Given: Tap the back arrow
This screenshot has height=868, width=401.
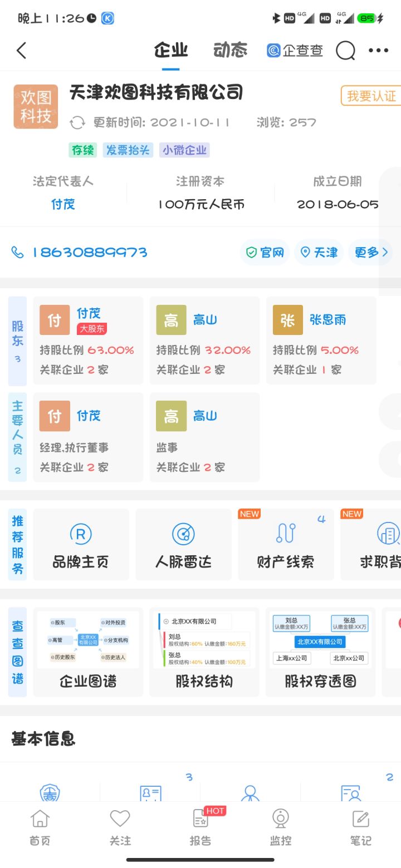Looking at the screenshot, I should pyautogui.click(x=21, y=51).
